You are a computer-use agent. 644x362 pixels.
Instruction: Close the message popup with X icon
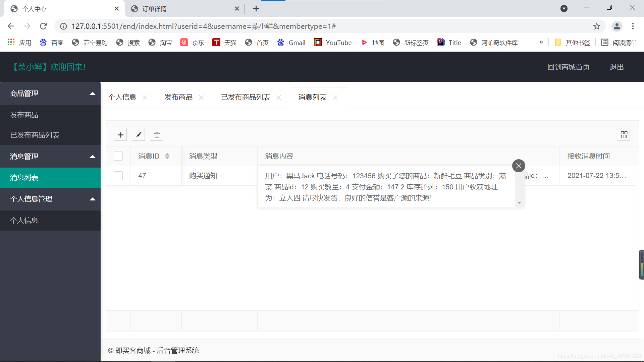[x=518, y=166]
